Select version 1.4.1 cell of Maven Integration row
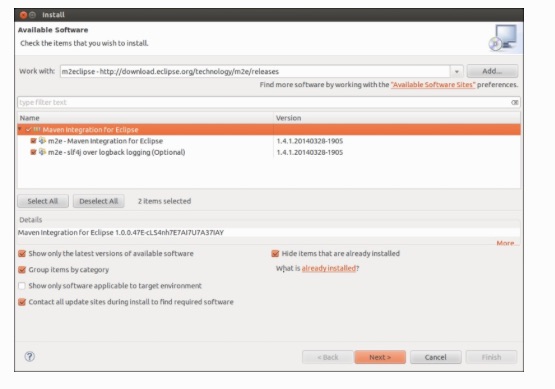 pos(310,141)
